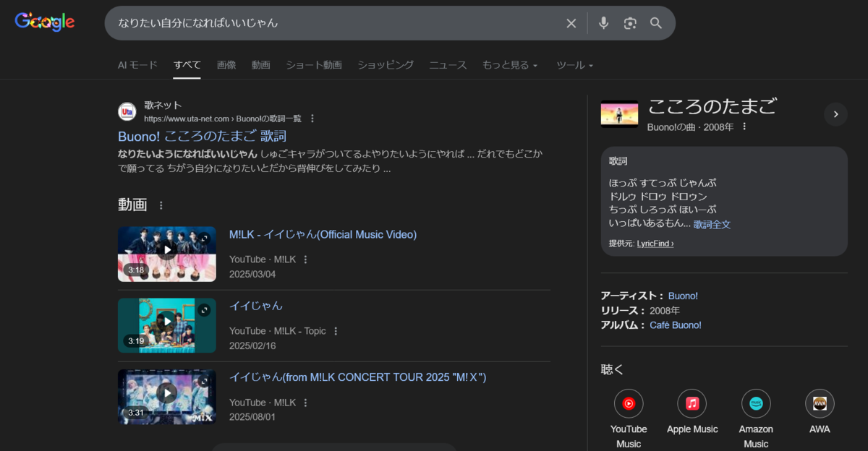Viewport: 868px width, 451px height.
Task: Play the 3:31 concert tour video
Action: click(167, 392)
